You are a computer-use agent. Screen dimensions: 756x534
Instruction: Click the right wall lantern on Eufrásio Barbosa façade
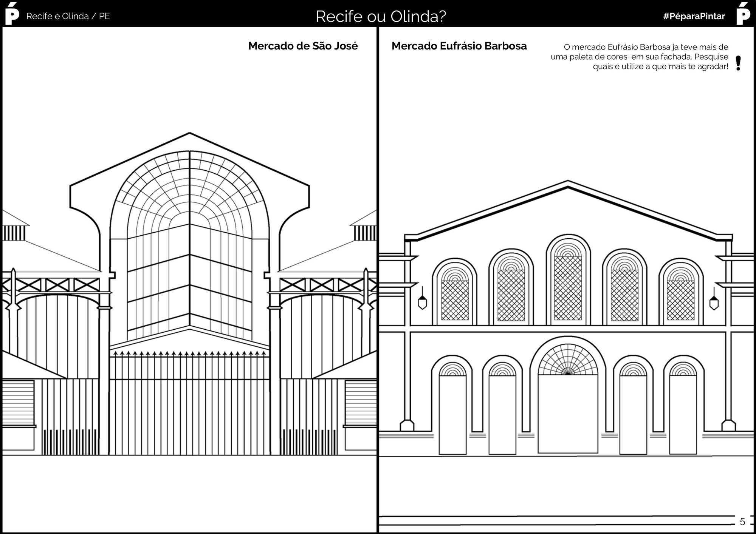coord(714,298)
